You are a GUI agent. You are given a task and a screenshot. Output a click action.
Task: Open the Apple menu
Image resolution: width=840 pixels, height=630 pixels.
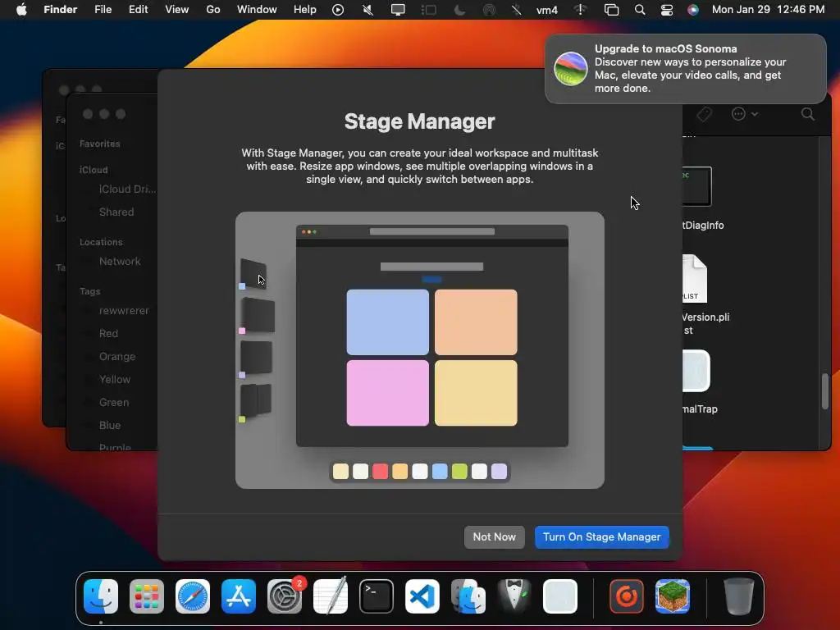coord(21,10)
